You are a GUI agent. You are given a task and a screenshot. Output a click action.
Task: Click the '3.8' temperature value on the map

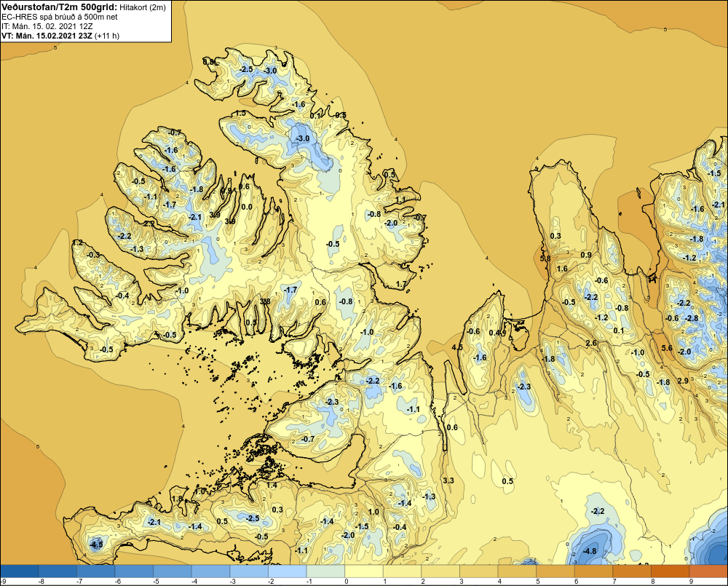pos(265,301)
